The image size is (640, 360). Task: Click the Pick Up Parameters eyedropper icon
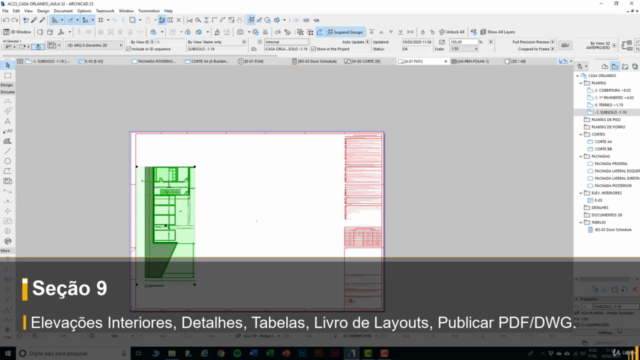click(34, 20)
